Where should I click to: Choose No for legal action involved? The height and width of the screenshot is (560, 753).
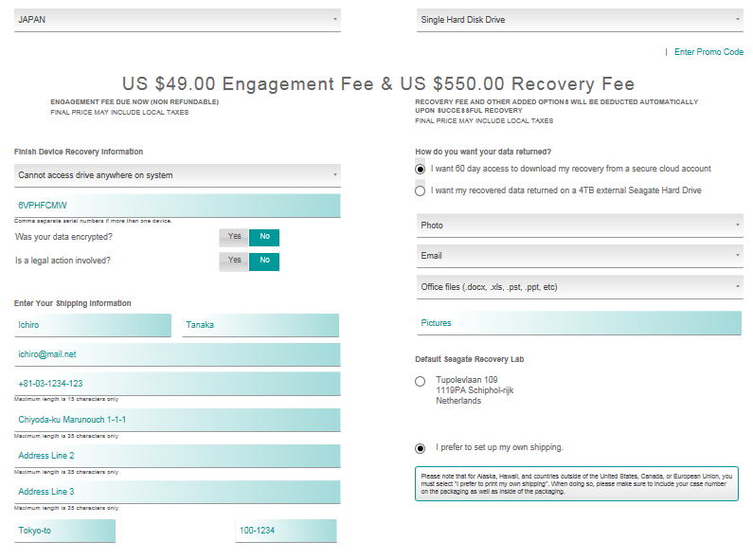click(264, 261)
